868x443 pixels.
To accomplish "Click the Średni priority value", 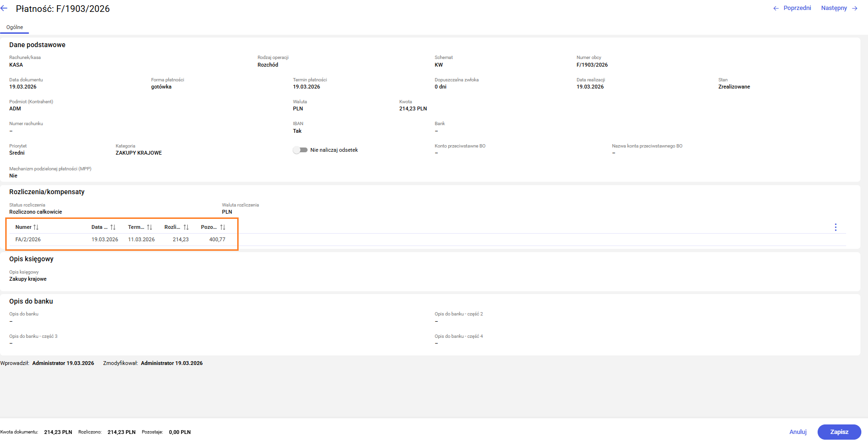I will pos(17,153).
